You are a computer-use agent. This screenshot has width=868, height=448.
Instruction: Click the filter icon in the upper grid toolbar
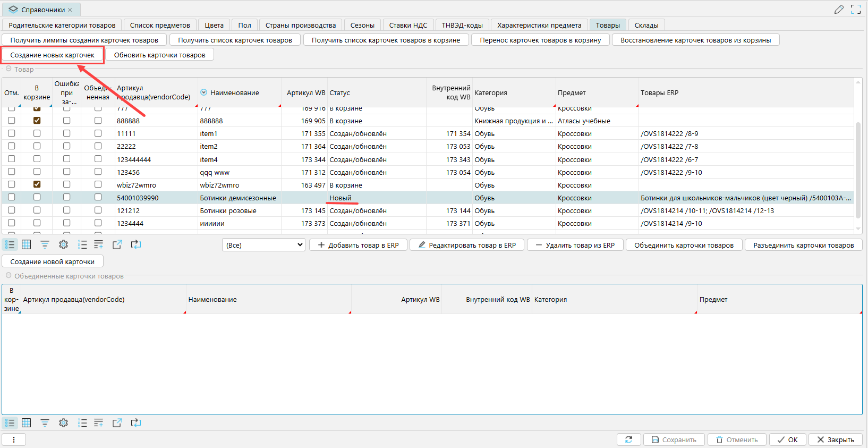pyautogui.click(x=45, y=244)
